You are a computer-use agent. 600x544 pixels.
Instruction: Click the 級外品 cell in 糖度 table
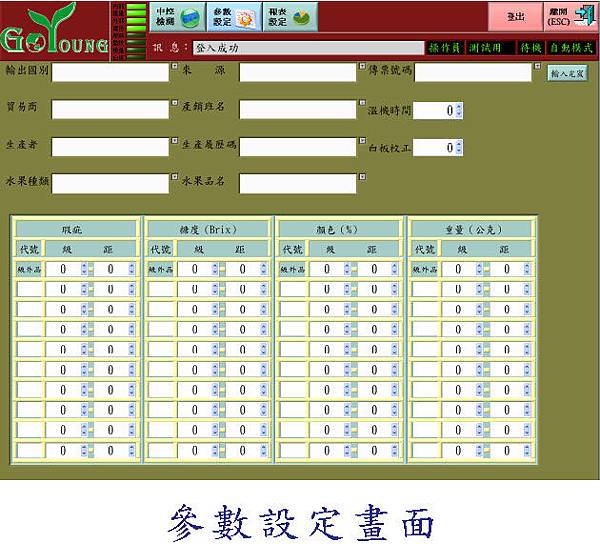pos(161,269)
